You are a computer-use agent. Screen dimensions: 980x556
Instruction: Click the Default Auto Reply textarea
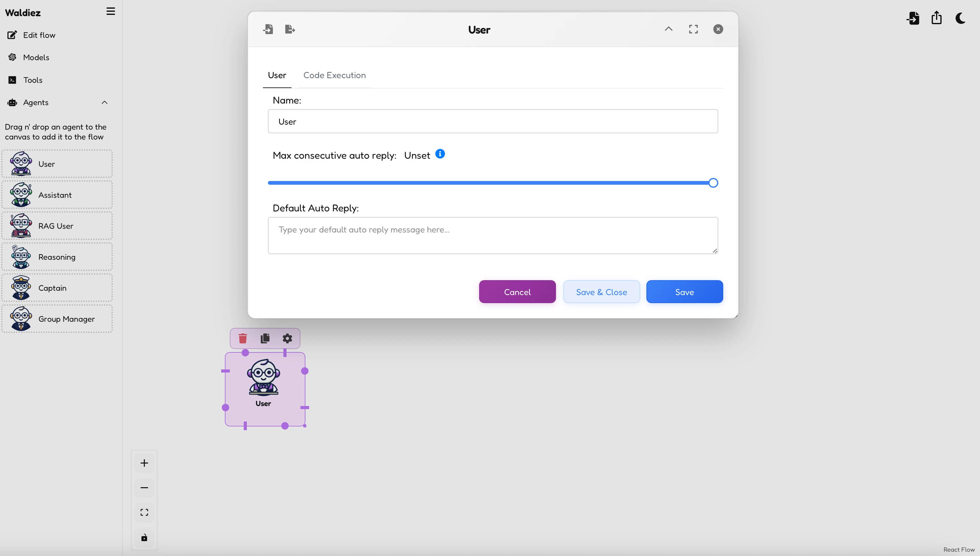[x=493, y=236]
